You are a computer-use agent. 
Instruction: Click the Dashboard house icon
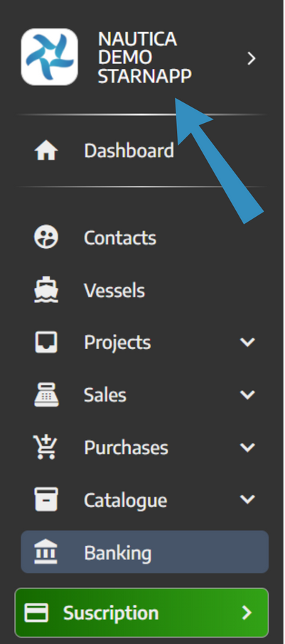(46, 151)
